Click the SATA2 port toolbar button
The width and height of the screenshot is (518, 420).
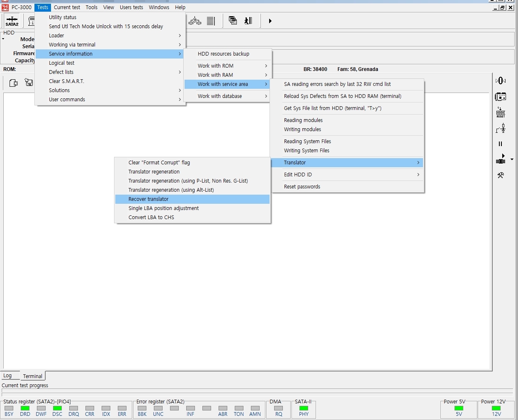click(12, 21)
